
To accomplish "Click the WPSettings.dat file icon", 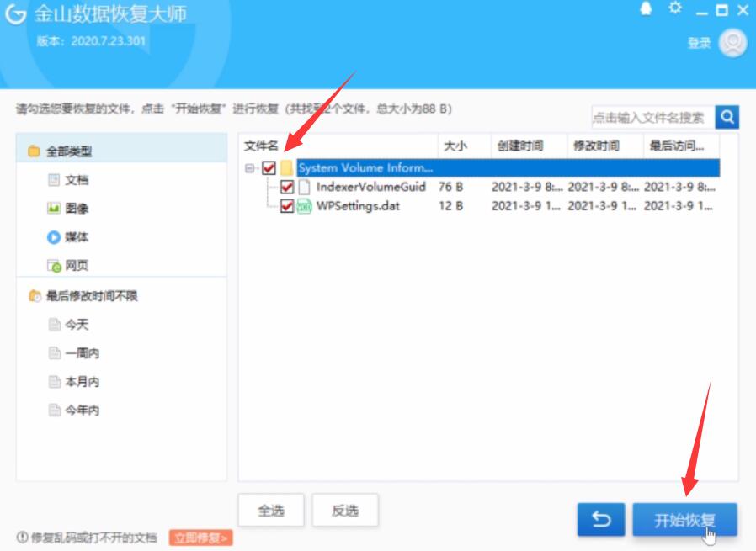I will point(304,206).
